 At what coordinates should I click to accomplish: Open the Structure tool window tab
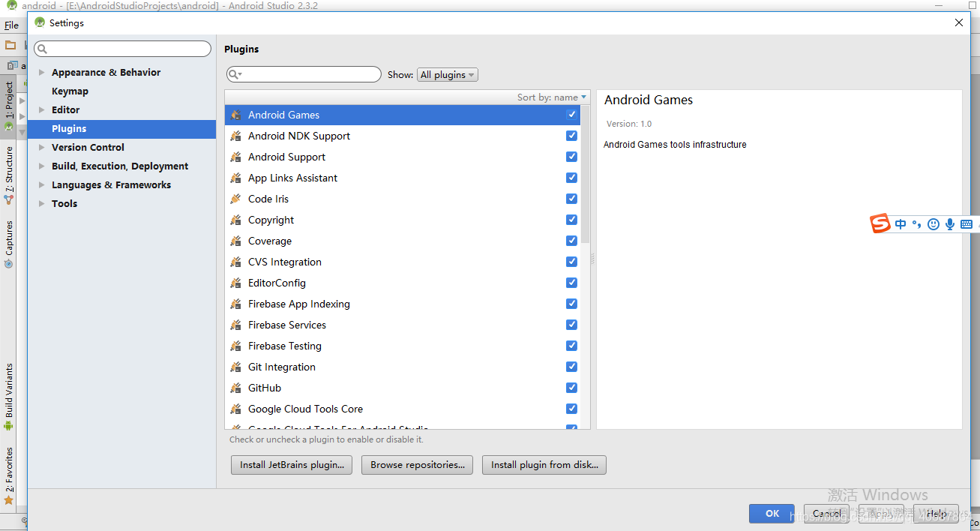coord(9,174)
